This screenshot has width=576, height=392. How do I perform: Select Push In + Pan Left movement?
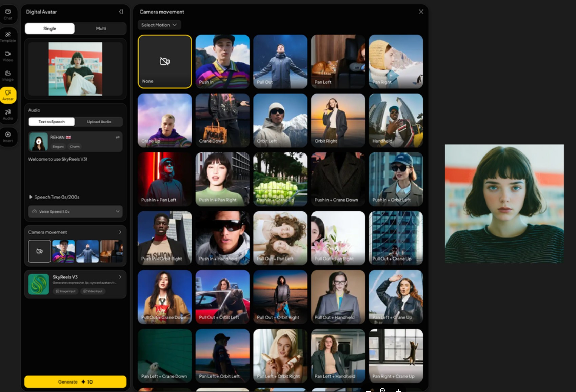point(165,179)
